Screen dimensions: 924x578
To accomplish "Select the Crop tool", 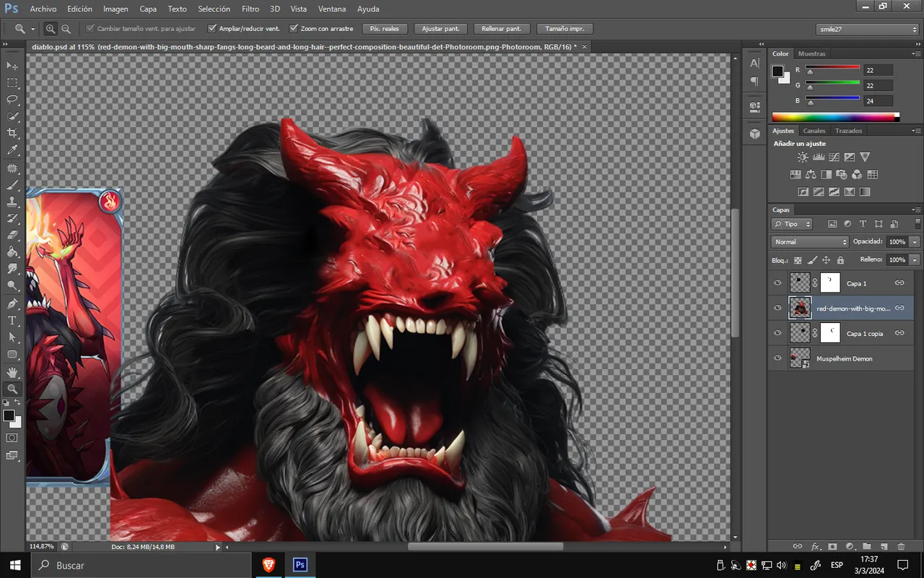I will (x=12, y=133).
